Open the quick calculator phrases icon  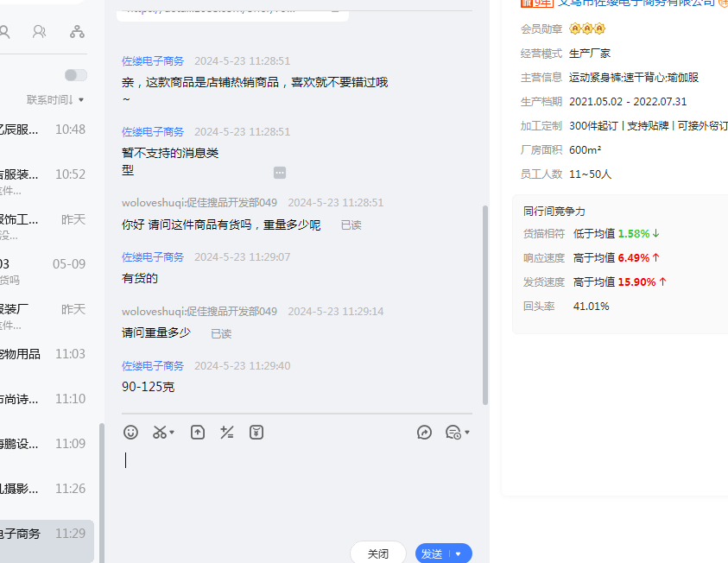pyautogui.click(x=227, y=433)
